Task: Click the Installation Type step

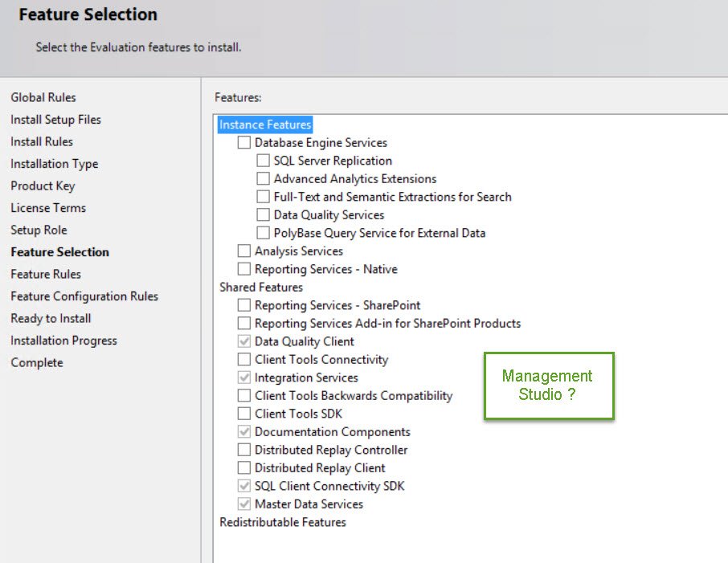Action: [55, 164]
